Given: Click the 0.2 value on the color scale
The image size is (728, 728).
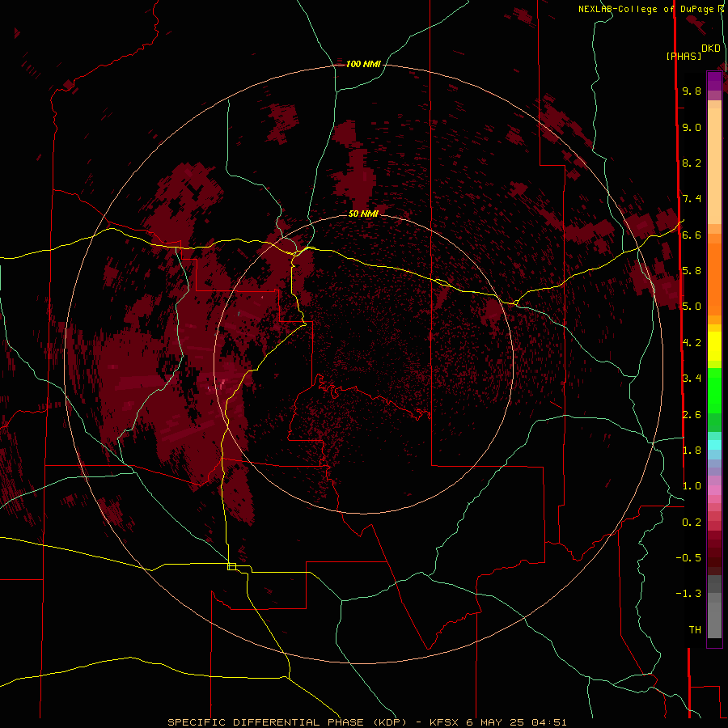Looking at the screenshot, I should [692, 523].
